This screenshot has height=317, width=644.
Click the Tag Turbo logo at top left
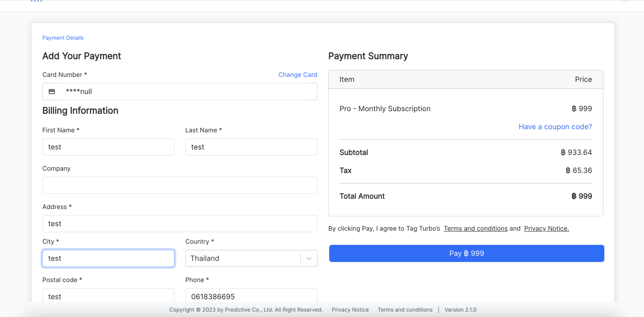(x=36, y=2)
